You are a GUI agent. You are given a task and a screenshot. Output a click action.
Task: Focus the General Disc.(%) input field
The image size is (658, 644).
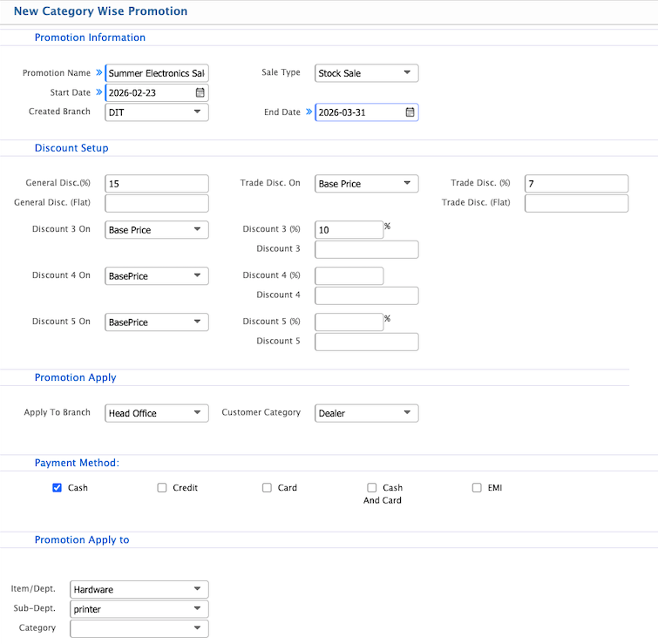[x=157, y=184]
